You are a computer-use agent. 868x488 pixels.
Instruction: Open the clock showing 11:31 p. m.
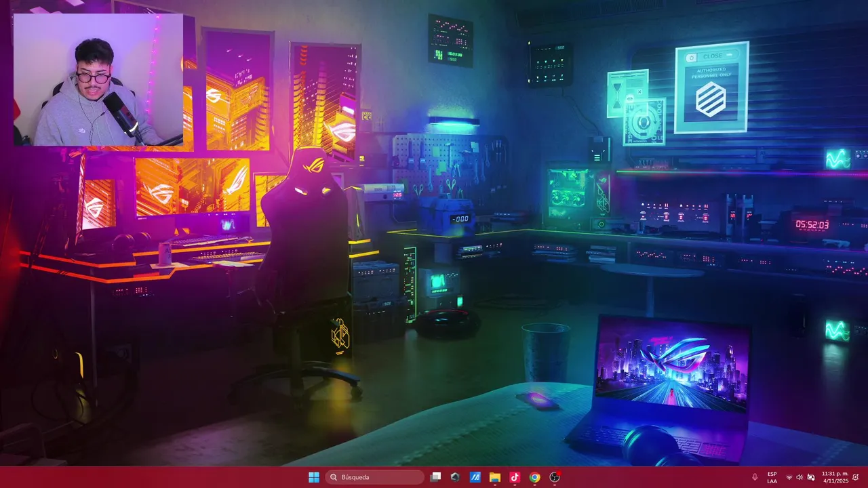coord(835,477)
